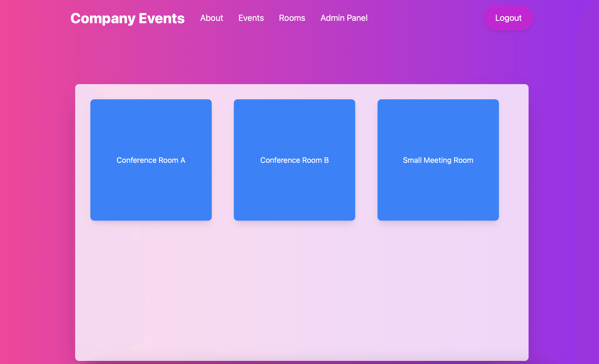Viewport: 599px width, 364px height.
Task: View upcoming events via Events link
Action: point(251,18)
